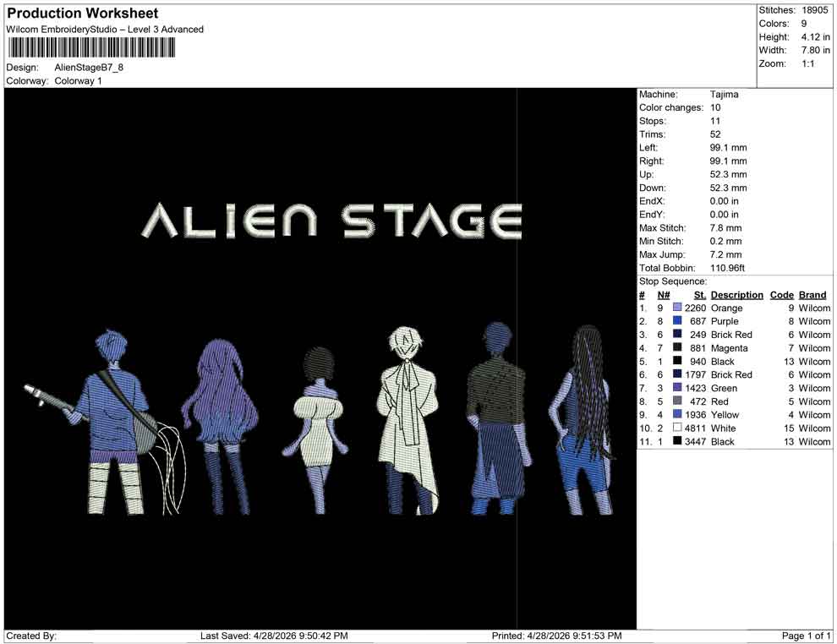The image size is (837, 644).
Task: Click the Purple color swatch in stop 2
Action: (677, 320)
